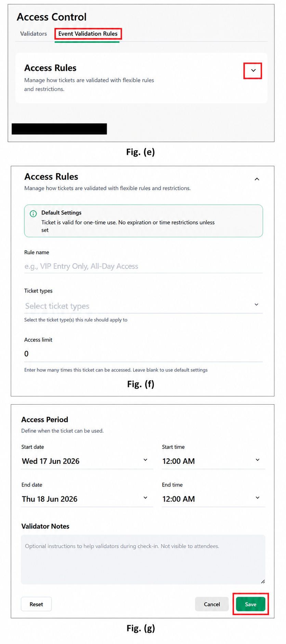The image size is (286, 644).
Task: Open the Start date picker showing Wed 17 Jun 2026
Action: (x=87, y=461)
